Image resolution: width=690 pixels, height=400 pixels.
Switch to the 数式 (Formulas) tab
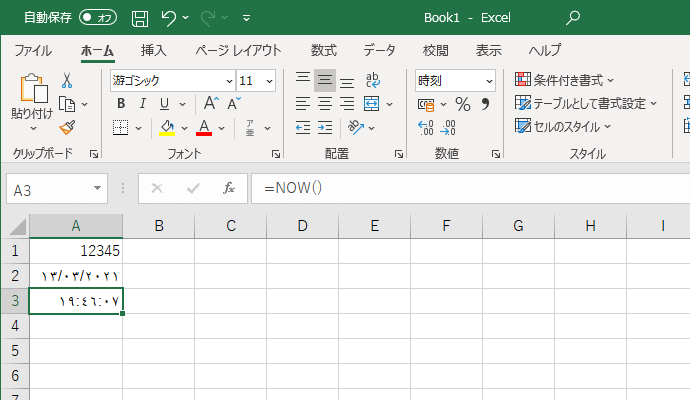tap(323, 51)
